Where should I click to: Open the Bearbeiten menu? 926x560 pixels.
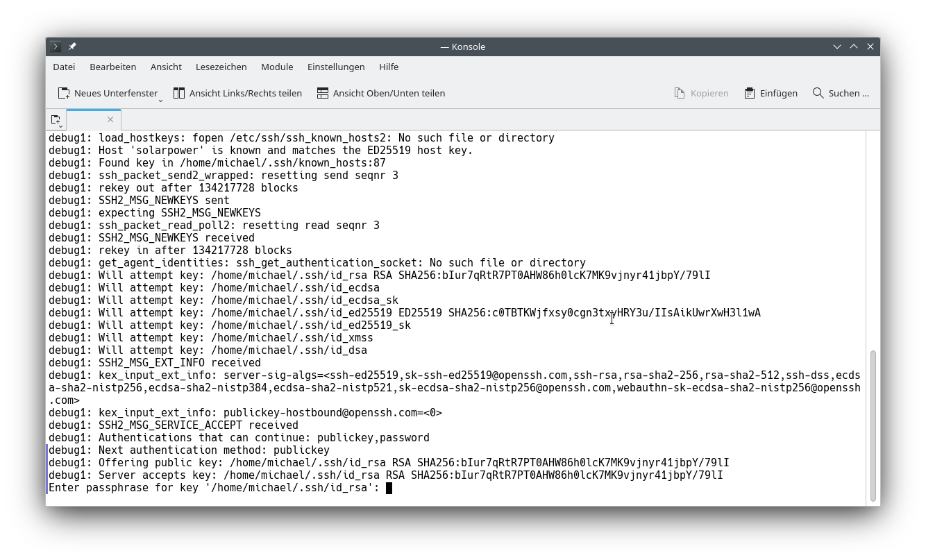click(112, 67)
